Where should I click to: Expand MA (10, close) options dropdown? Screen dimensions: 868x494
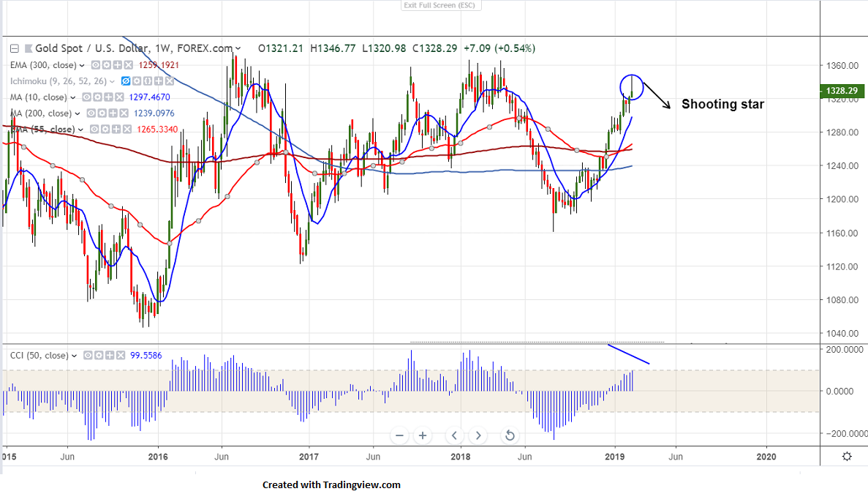[72, 97]
